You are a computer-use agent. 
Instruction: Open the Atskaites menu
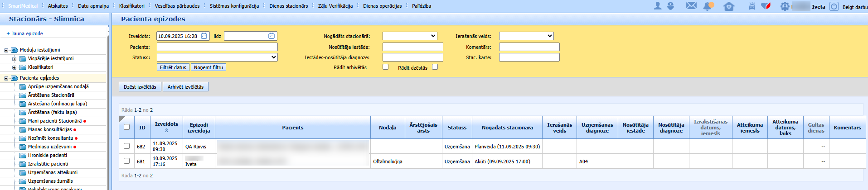coord(58,6)
